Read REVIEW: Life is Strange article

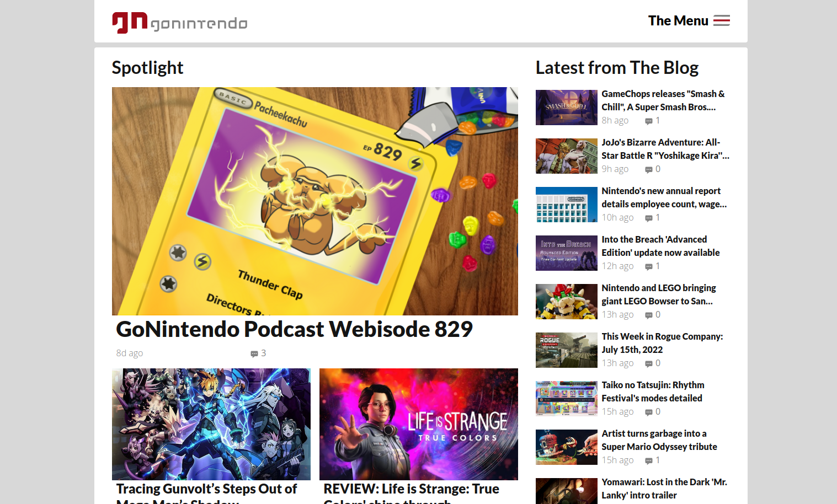click(411, 495)
